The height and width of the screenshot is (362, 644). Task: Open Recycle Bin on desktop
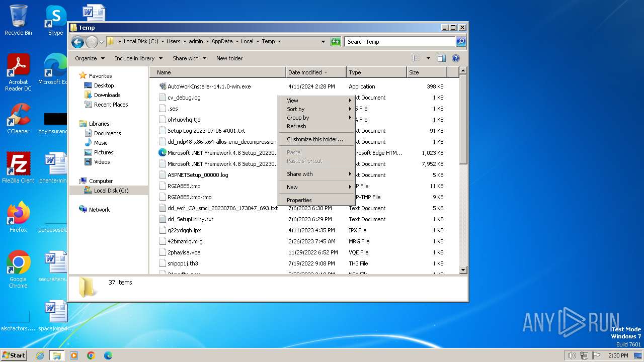click(18, 20)
